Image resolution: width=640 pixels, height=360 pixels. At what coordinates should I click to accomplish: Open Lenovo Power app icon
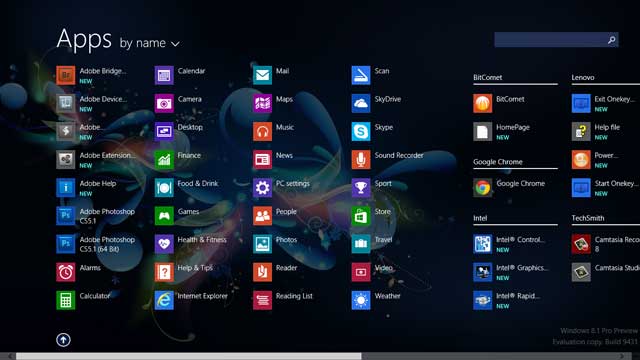581,160
